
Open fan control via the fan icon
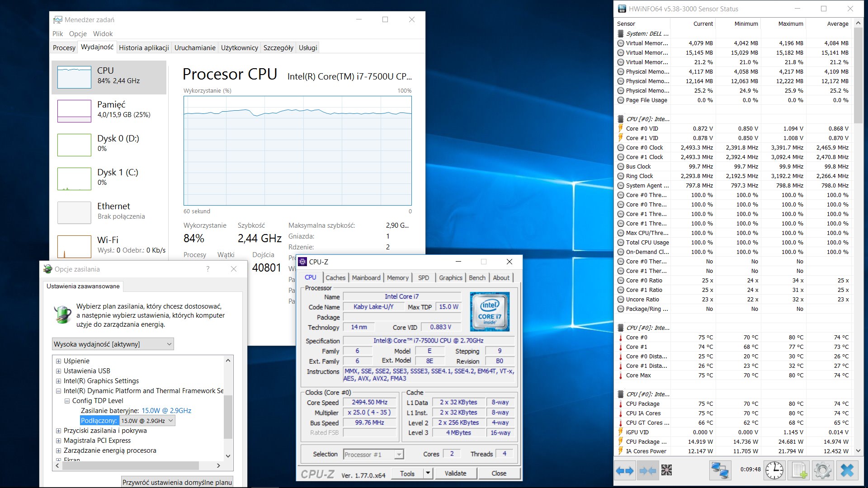(x=666, y=470)
